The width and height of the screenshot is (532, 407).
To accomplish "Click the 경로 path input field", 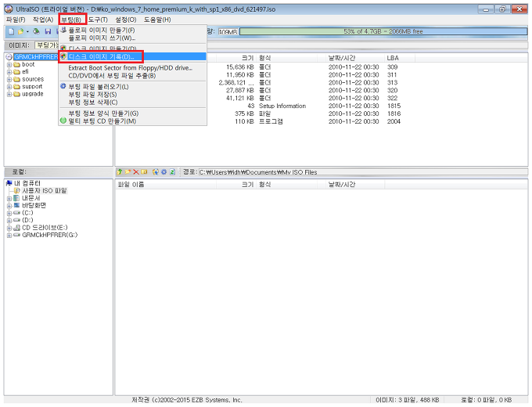I will [x=362, y=172].
